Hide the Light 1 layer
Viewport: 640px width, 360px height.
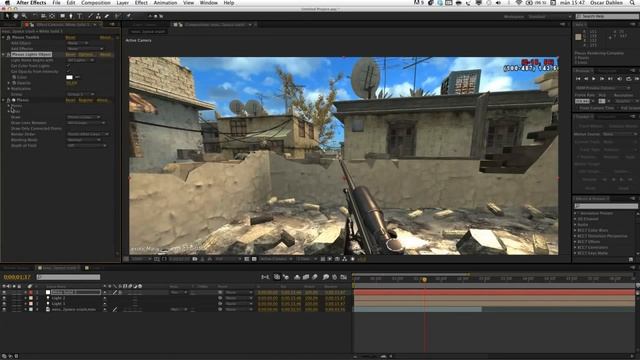(x=4, y=304)
